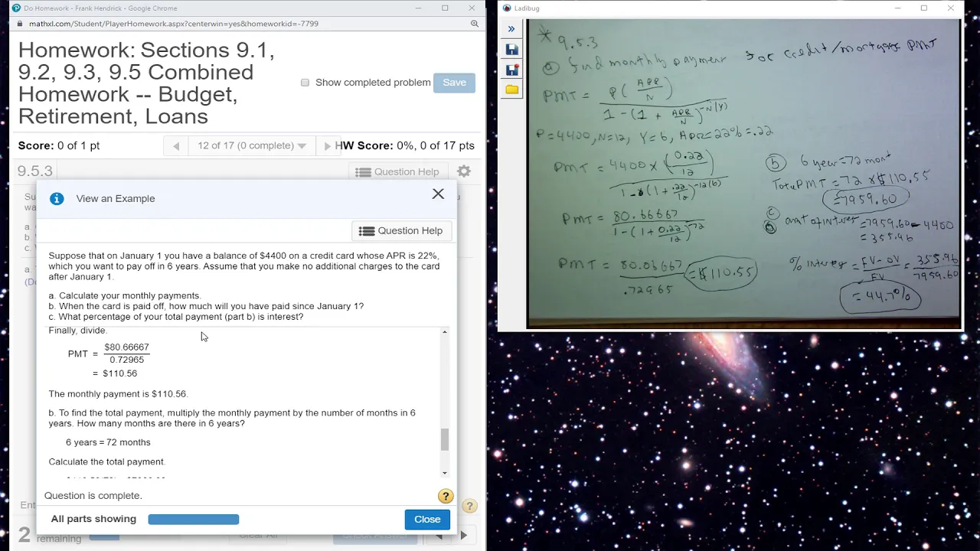This screenshot has height=551, width=980.
Task: Click the Ladibug camera image view
Action: click(x=743, y=174)
